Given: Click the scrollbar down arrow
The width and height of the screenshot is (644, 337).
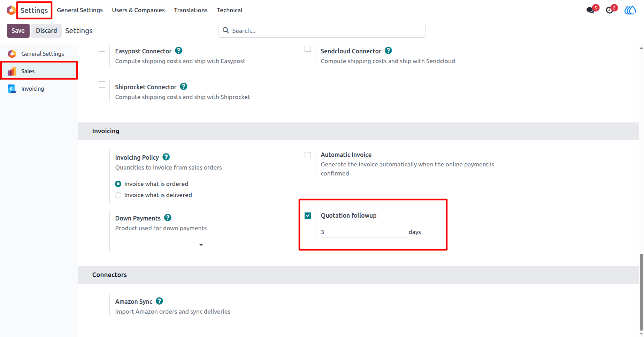Looking at the screenshot, I should point(641,334).
